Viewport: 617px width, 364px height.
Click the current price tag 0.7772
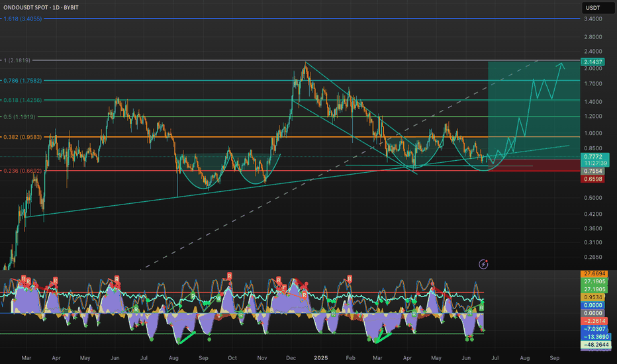coord(594,159)
